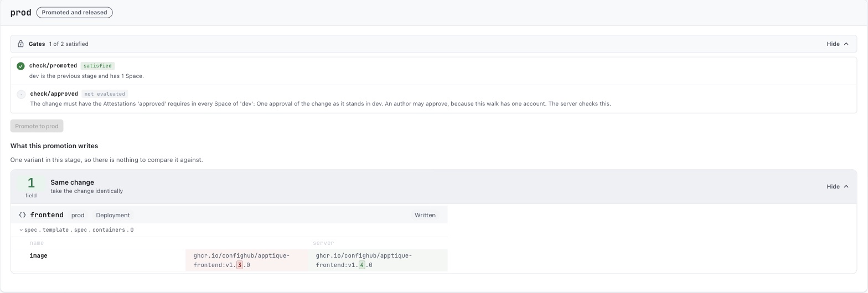Click the name column label
868x293 pixels.
37,243
